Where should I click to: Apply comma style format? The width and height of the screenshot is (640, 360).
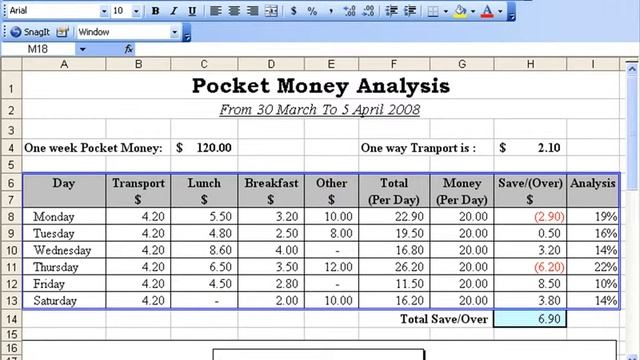(x=331, y=11)
